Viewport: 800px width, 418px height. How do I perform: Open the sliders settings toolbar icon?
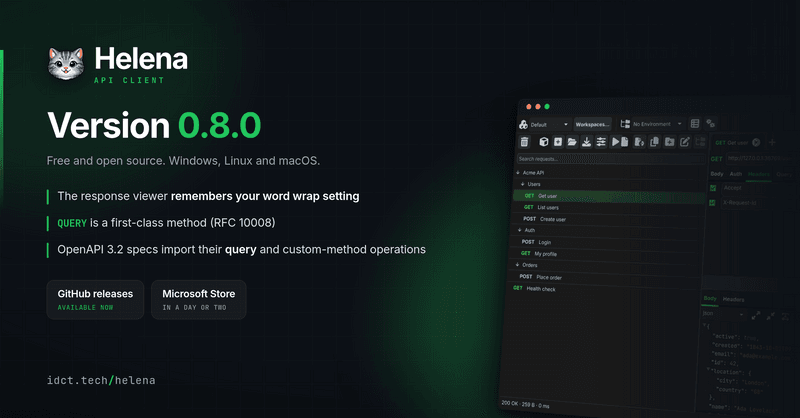click(601, 142)
